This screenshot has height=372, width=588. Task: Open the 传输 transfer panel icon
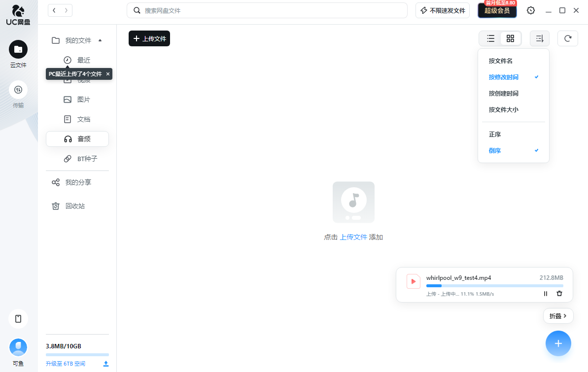pos(18,90)
